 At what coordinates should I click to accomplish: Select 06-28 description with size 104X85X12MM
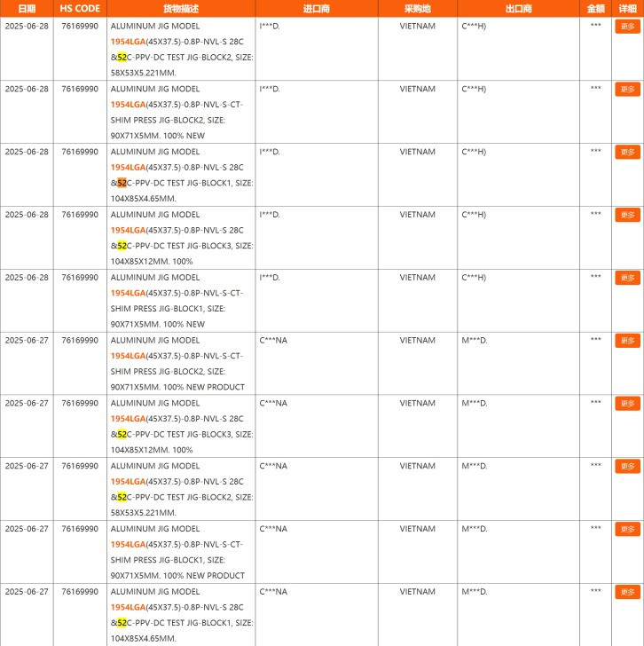pyautogui.click(x=182, y=238)
